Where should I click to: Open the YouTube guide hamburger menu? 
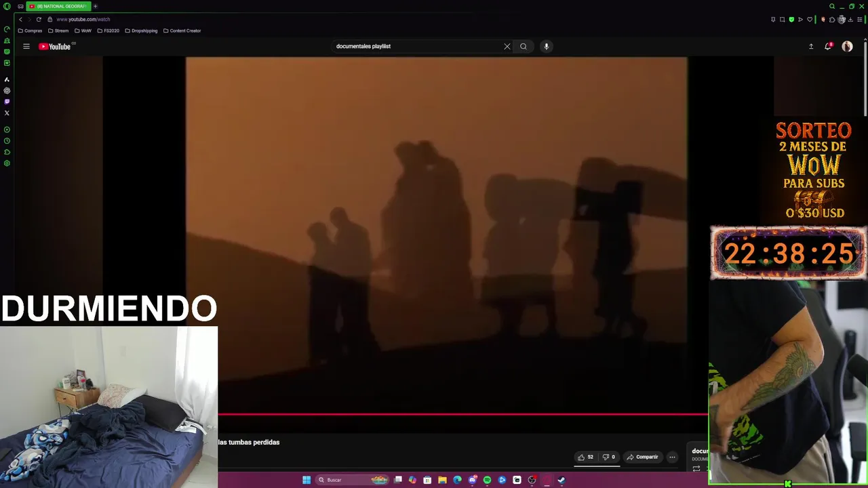[x=26, y=46]
